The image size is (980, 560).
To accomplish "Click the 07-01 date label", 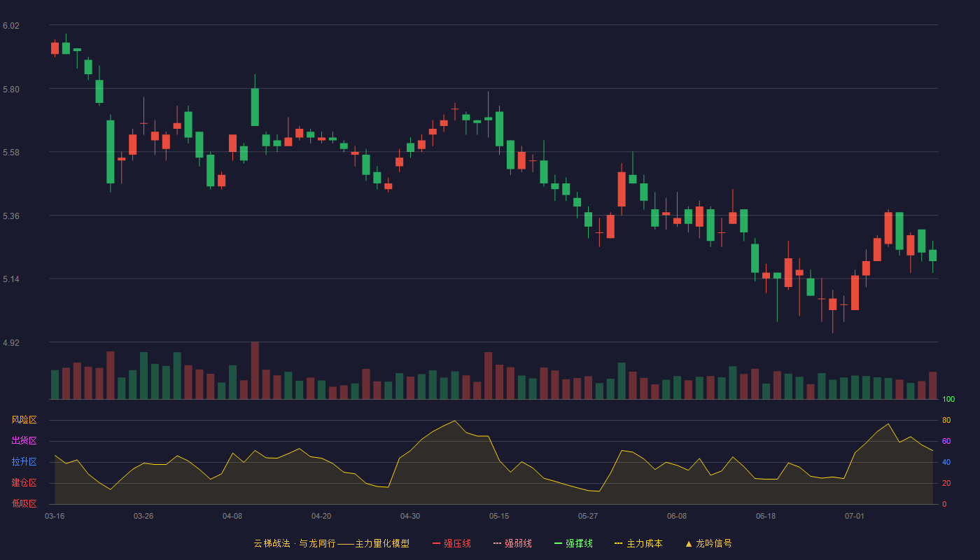I will (x=855, y=516).
